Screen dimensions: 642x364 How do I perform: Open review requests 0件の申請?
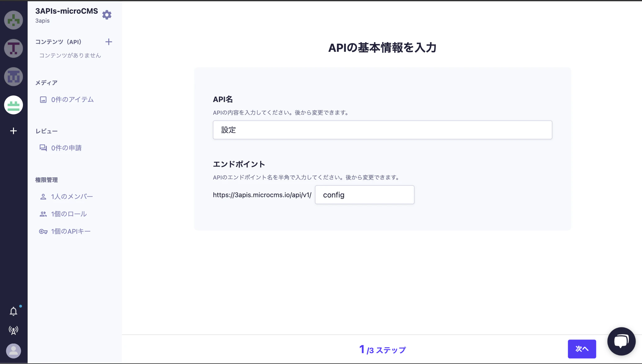[60, 148]
